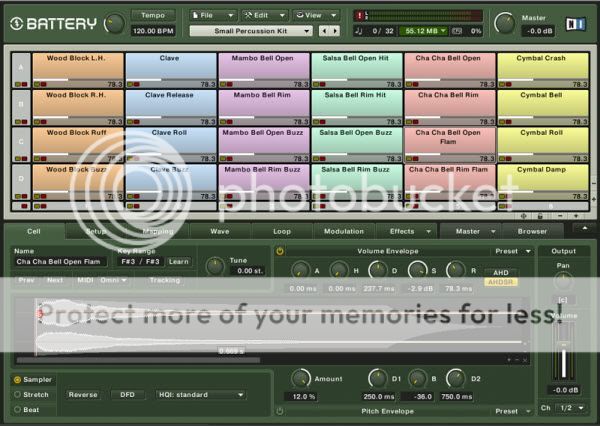Switch to the Master tab
This screenshot has height=426, width=600.
pos(471,231)
